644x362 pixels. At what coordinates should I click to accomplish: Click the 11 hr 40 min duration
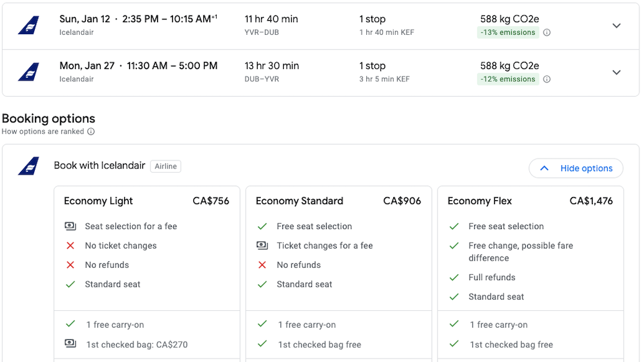pyautogui.click(x=272, y=19)
